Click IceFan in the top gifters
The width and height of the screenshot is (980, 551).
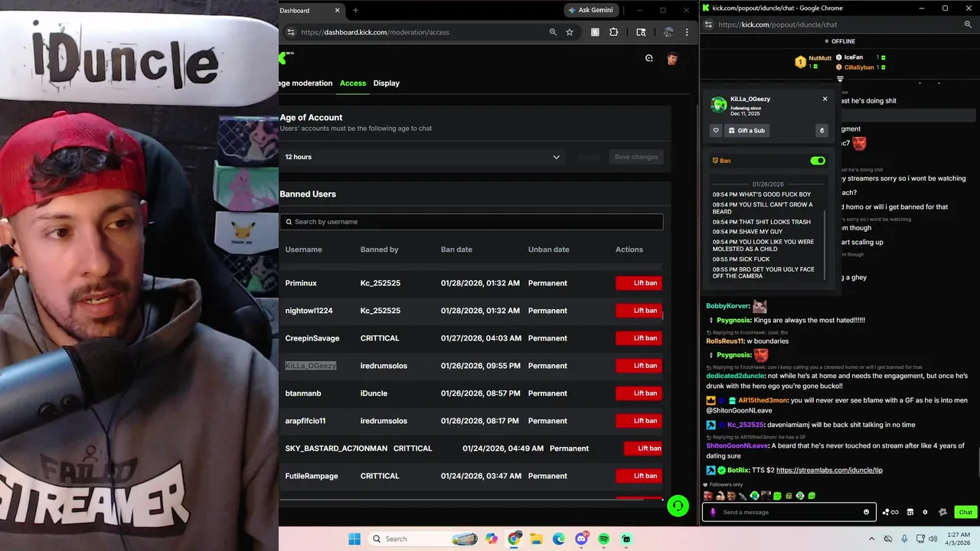pos(853,57)
